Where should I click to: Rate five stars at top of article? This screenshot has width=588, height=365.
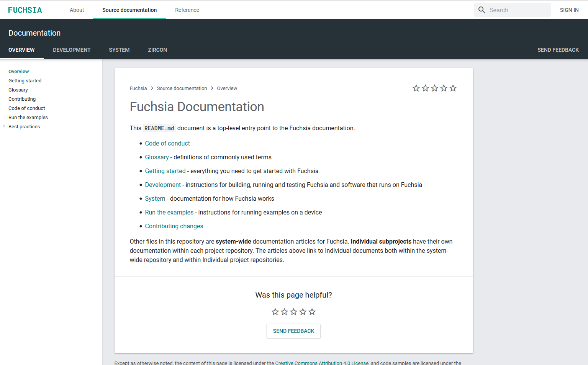(x=453, y=88)
